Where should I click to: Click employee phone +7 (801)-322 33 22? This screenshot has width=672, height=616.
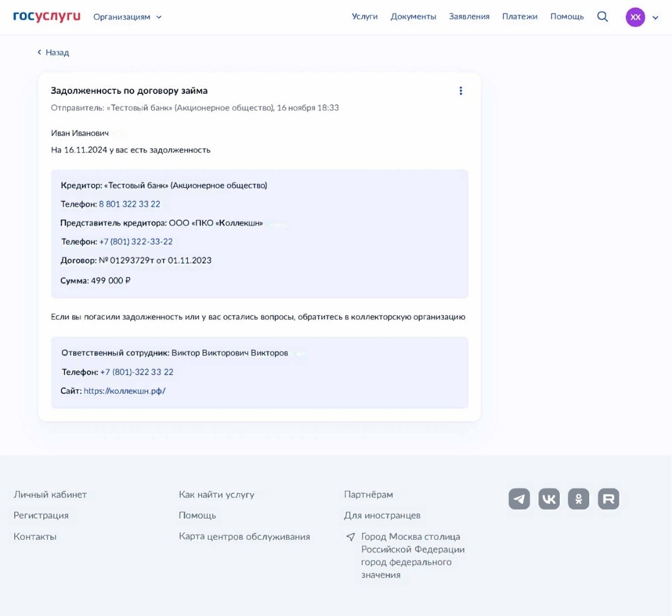[137, 372]
